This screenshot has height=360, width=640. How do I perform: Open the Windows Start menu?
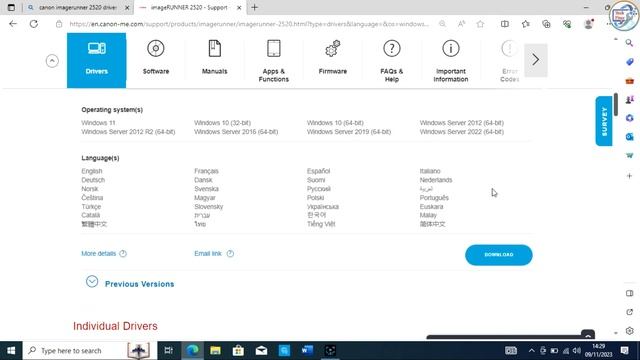click(11, 351)
